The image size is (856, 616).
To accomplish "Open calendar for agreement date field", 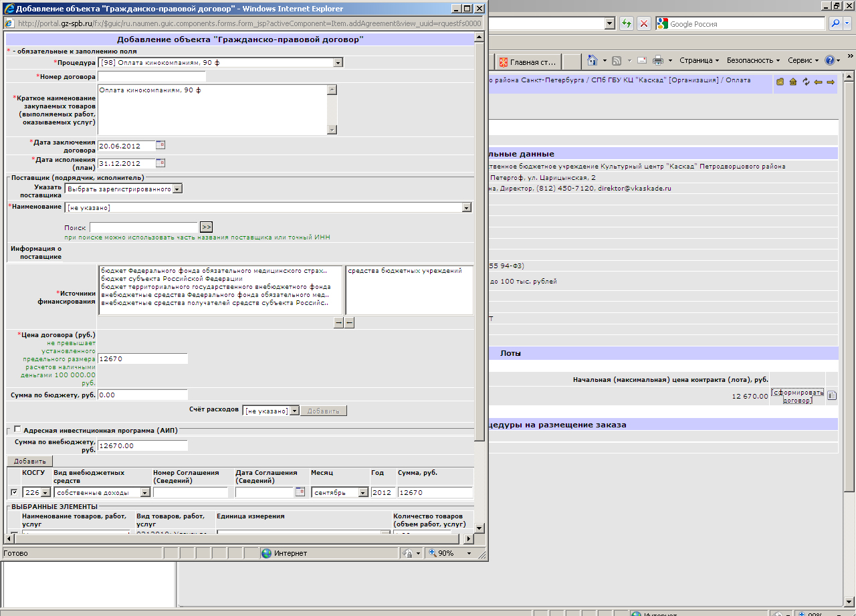I will (x=300, y=492).
